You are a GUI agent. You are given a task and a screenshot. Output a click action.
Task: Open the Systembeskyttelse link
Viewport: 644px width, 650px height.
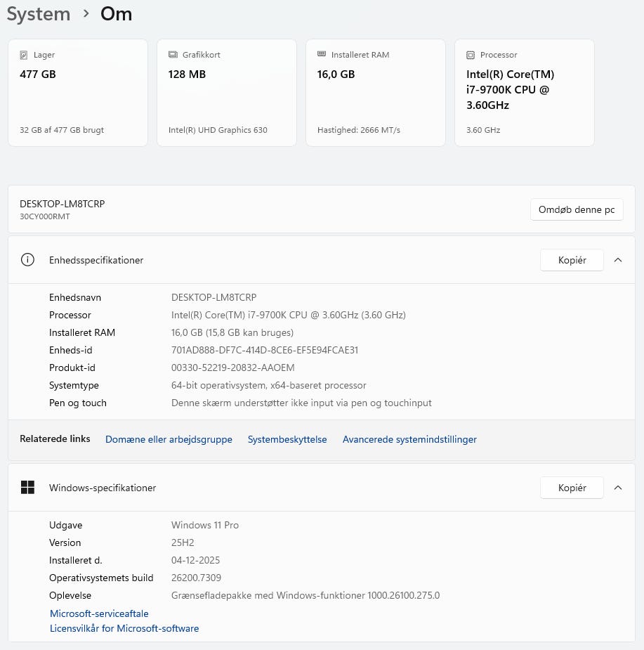tap(287, 439)
